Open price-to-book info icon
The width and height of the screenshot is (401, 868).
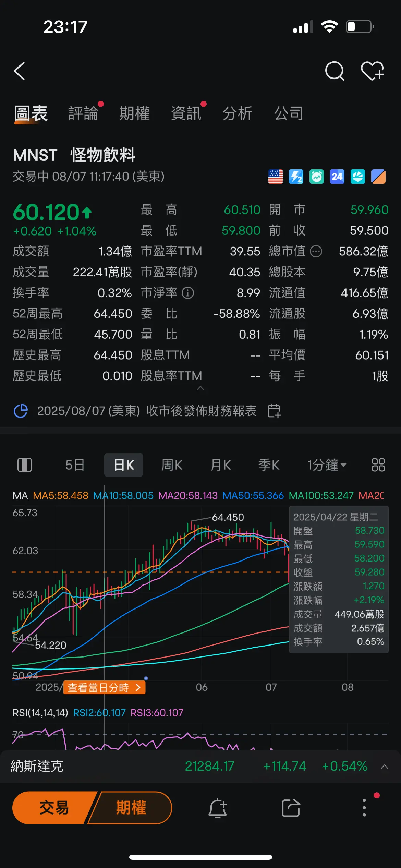(x=188, y=293)
